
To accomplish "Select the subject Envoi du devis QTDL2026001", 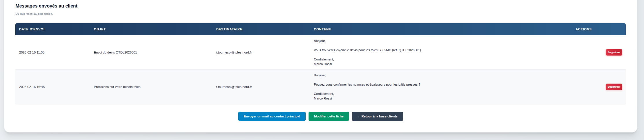I will coord(115,52).
